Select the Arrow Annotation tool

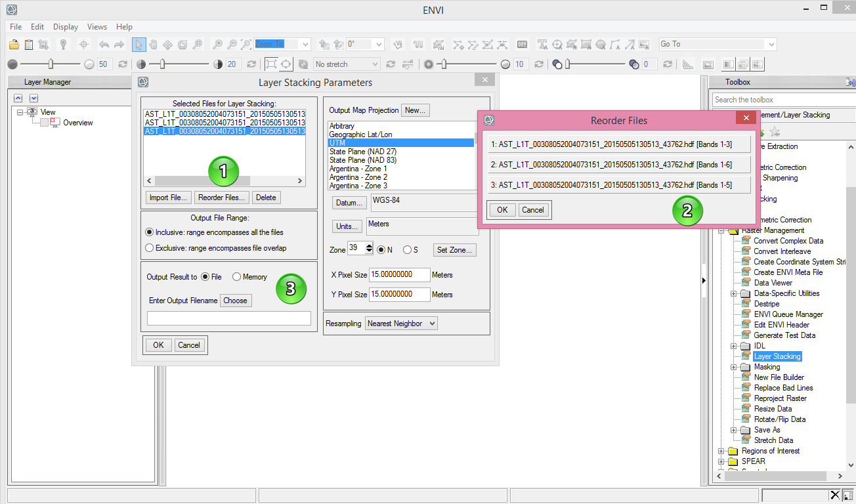(x=630, y=44)
